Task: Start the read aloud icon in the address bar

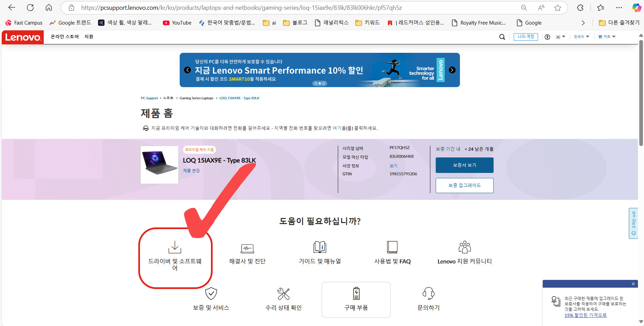Action: (x=541, y=8)
